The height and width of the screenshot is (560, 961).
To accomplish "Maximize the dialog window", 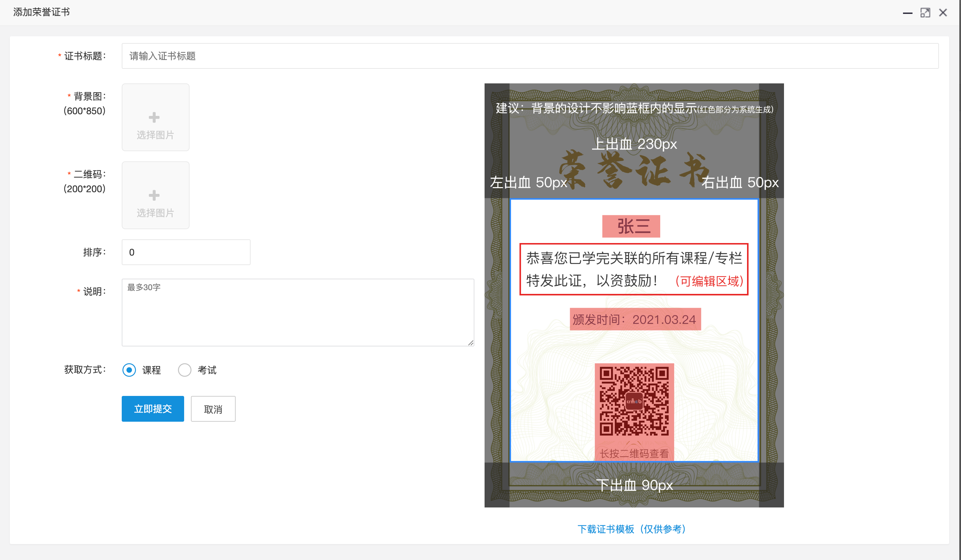I will point(925,13).
